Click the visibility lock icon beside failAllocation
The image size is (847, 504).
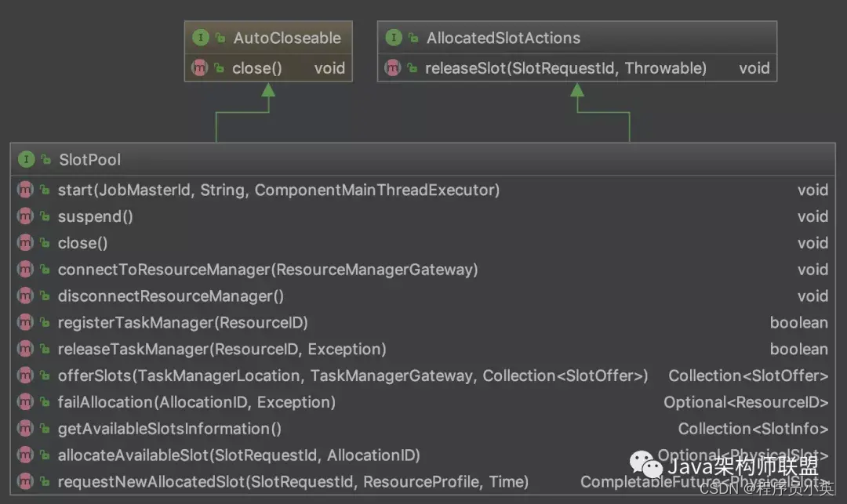point(45,402)
